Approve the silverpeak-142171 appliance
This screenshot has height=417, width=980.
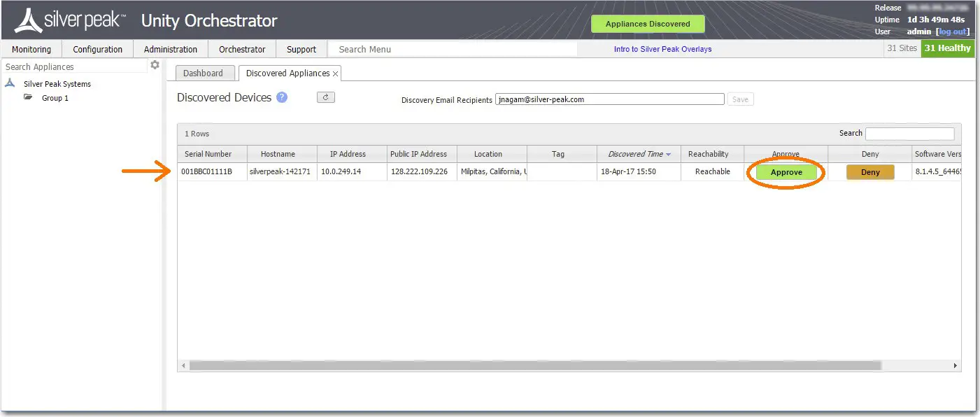tap(786, 171)
